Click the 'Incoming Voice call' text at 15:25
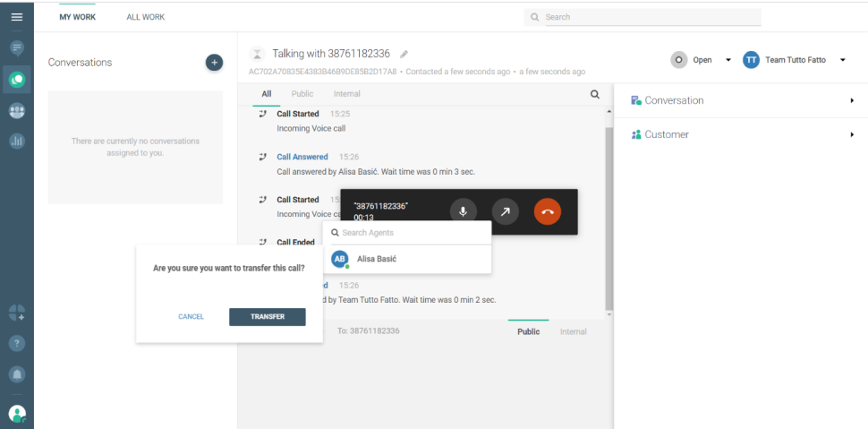868x429 pixels. pos(311,129)
